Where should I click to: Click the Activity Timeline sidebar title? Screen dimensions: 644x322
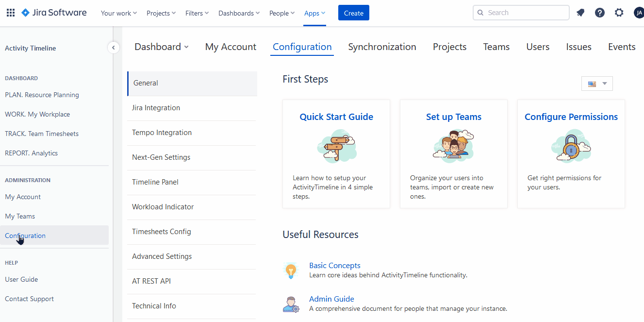pos(30,48)
